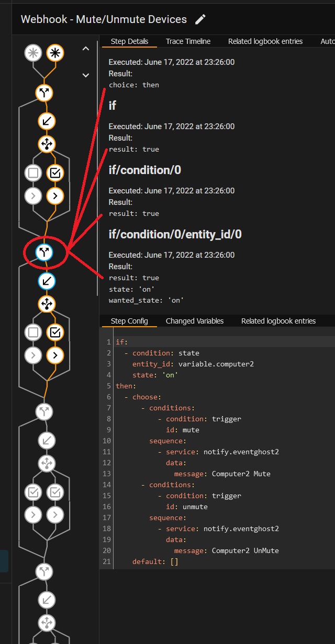Image resolution: width=335 pixels, height=644 pixels.
Task: Click the down chevron beside the graph
Action: (86, 75)
